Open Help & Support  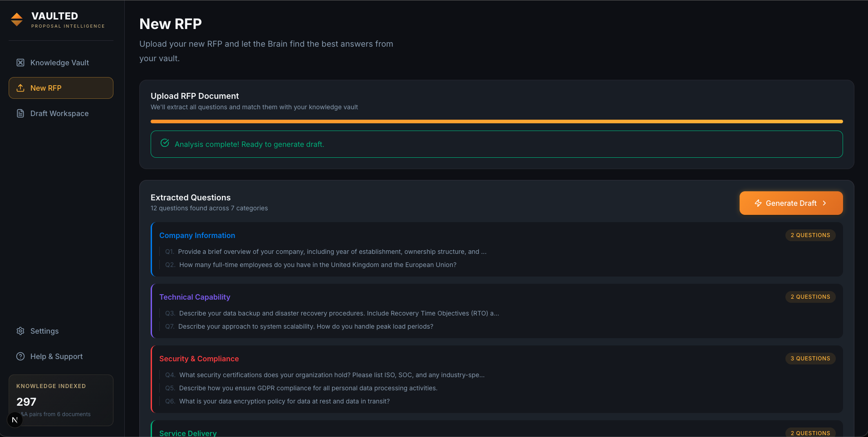pos(56,356)
